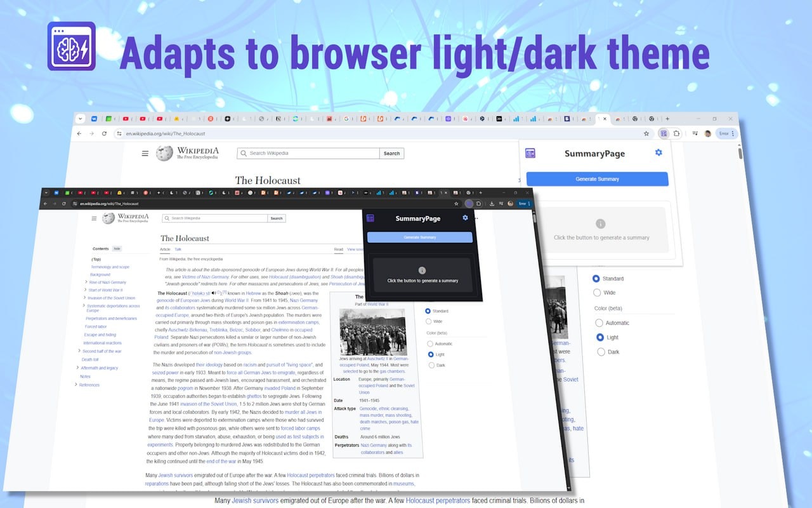Go back in the light browser window
812x508 pixels.
[79, 133]
